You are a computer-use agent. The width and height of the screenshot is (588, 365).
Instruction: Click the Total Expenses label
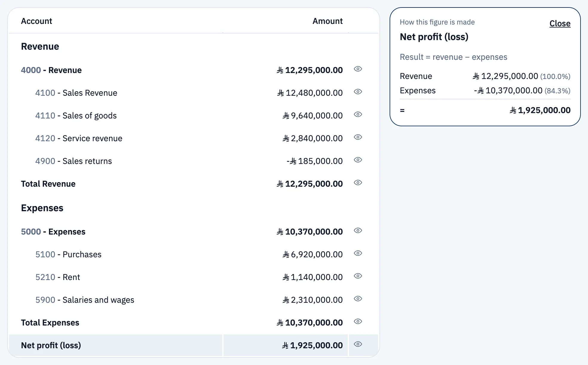coord(50,323)
